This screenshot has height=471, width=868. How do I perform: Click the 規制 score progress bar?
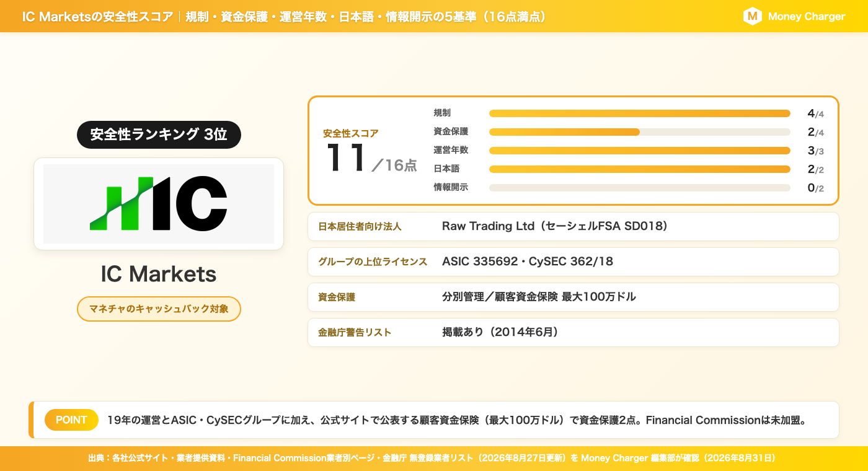pyautogui.click(x=640, y=113)
